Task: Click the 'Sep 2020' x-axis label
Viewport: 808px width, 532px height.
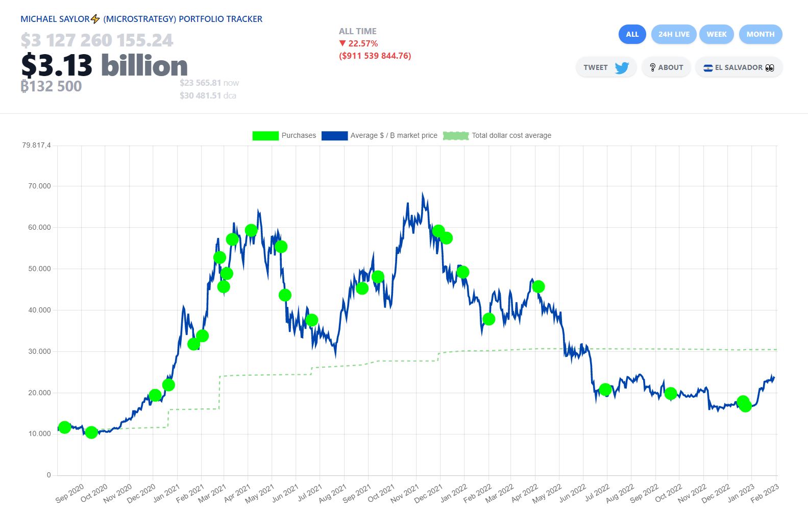Action: pos(69,493)
